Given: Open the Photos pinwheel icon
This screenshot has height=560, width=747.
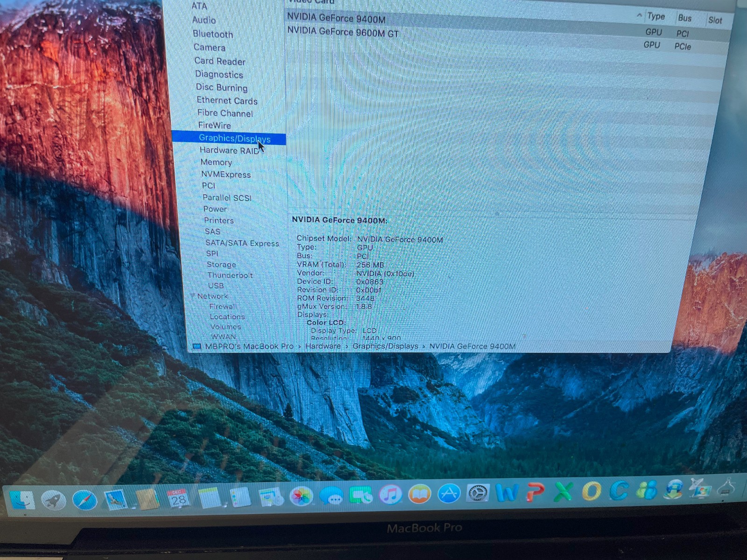Looking at the screenshot, I should tap(301, 496).
